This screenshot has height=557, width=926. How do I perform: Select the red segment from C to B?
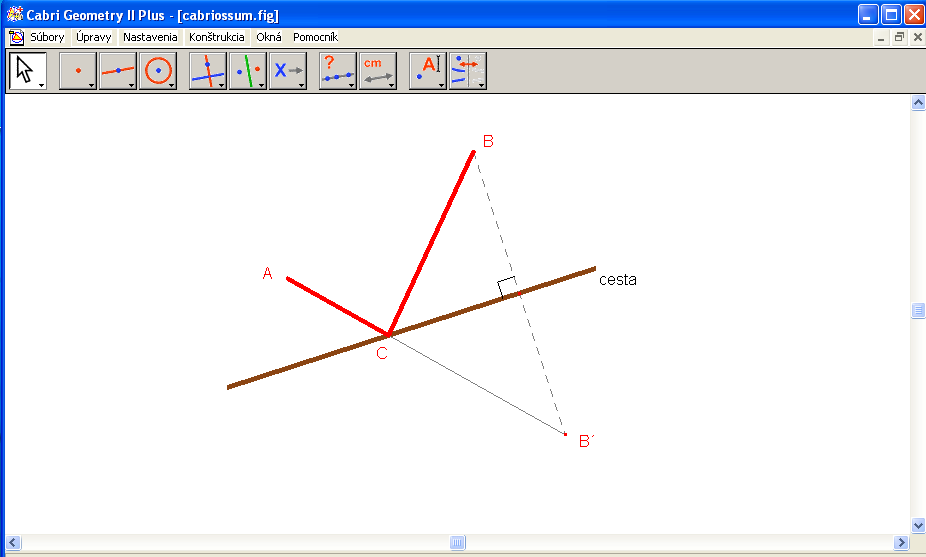tap(432, 243)
